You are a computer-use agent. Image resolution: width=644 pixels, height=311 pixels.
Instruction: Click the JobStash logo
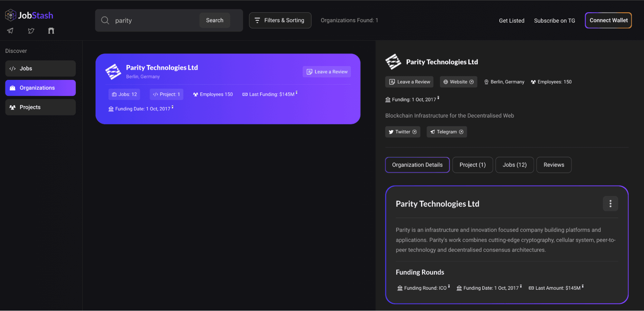pyautogui.click(x=29, y=15)
